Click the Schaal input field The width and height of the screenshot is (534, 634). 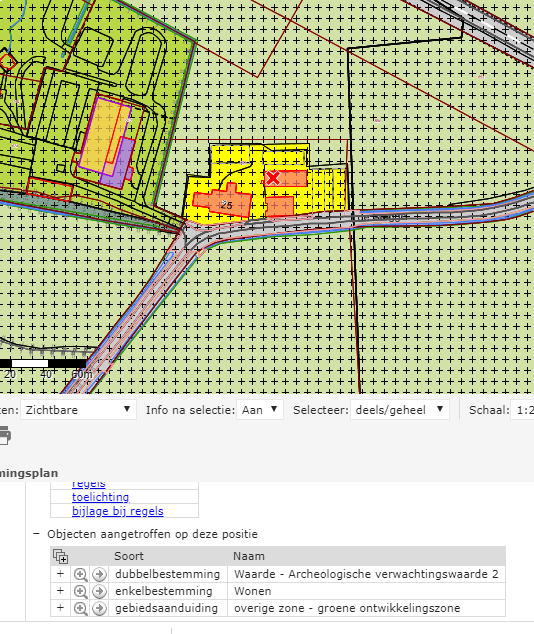click(522, 410)
